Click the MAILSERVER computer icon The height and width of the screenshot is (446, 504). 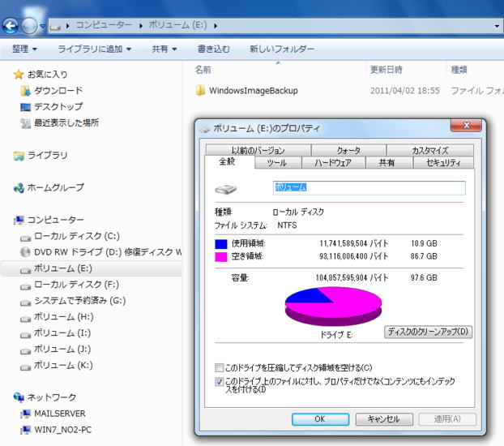25,414
